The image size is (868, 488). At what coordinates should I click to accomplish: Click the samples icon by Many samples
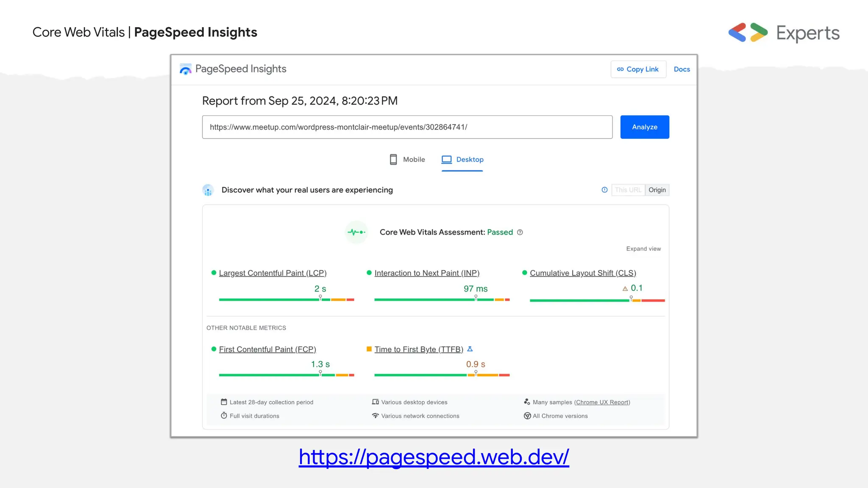tap(527, 402)
